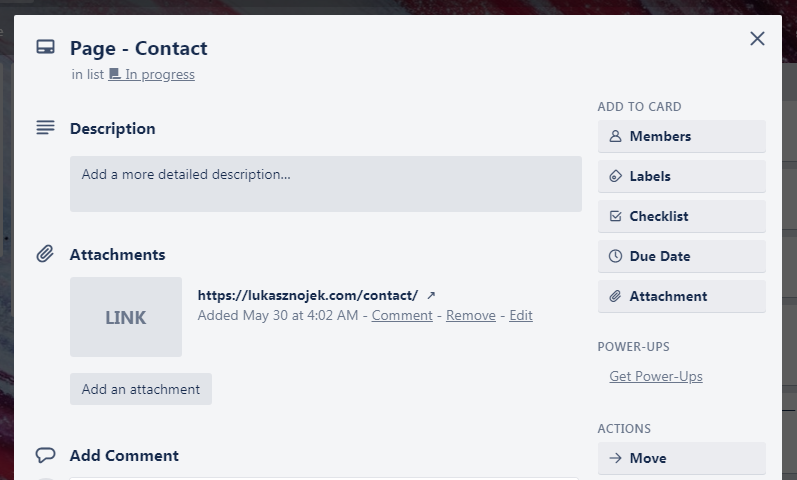Click the speech bubble icon by Add Comment
The height and width of the screenshot is (480, 797).
coord(45,455)
